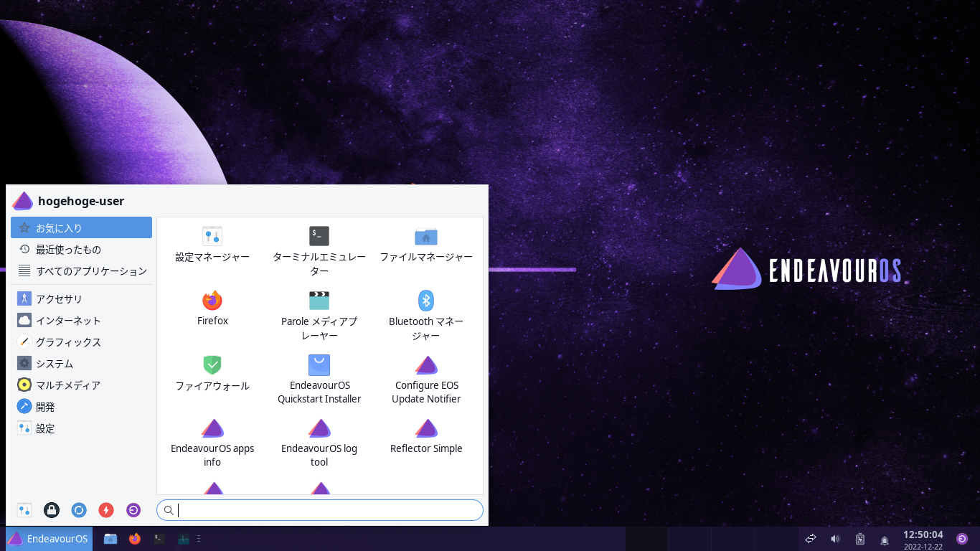Open EndeavourOS apps info
The height and width of the screenshot is (551, 980).
(x=212, y=443)
